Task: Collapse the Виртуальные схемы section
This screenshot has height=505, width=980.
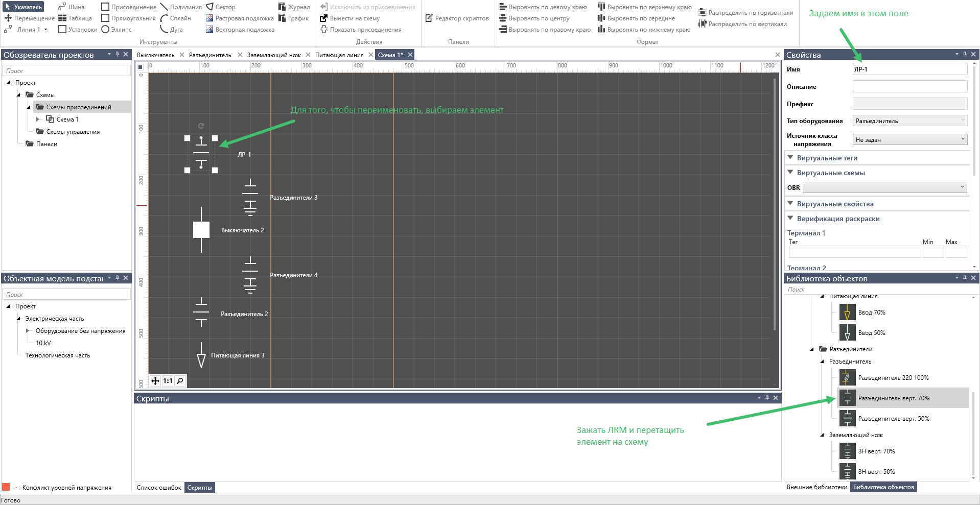Action: click(x=790, y=172)
